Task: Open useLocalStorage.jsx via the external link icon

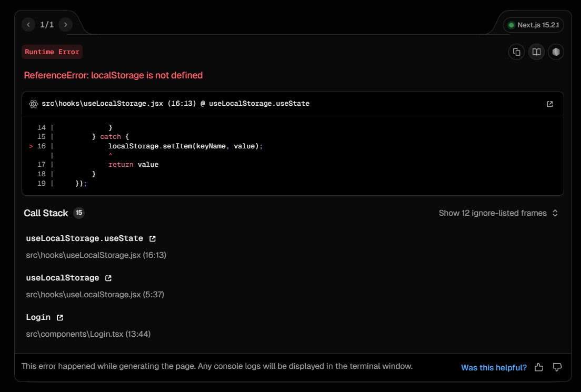Action: [x=549, y=104]
